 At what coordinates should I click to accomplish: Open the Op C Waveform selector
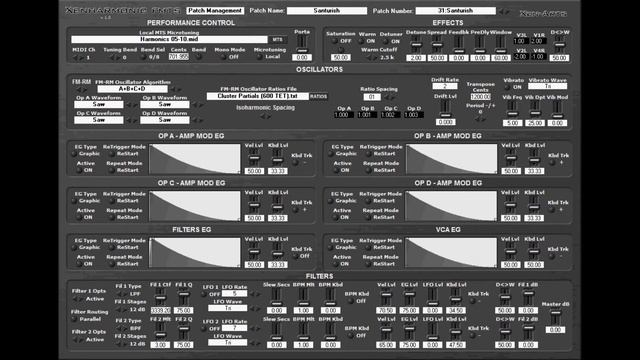click(99, 120)
